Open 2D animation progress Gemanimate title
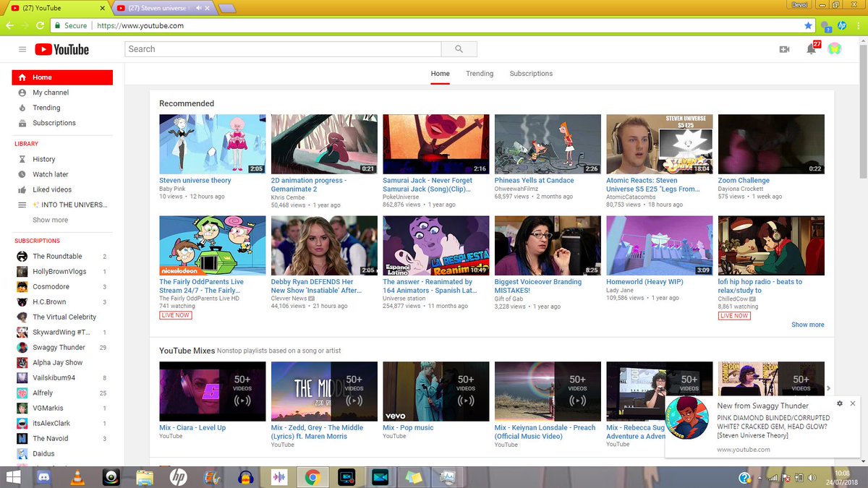This screenshot has height=488, width=868. [309, 185]
